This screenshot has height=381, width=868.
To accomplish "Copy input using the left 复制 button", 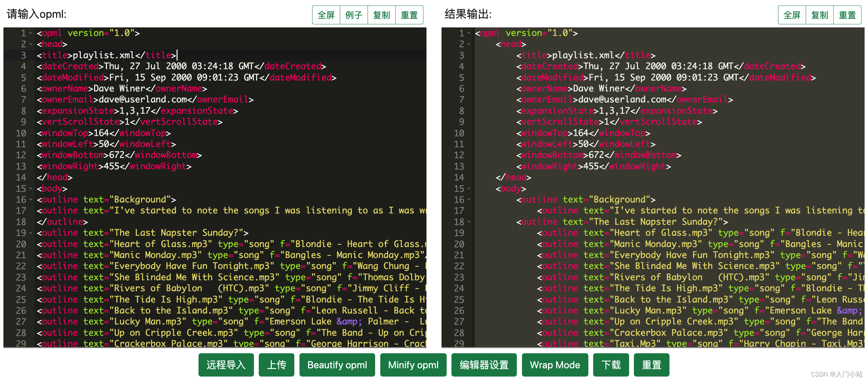I will (382, 15).
